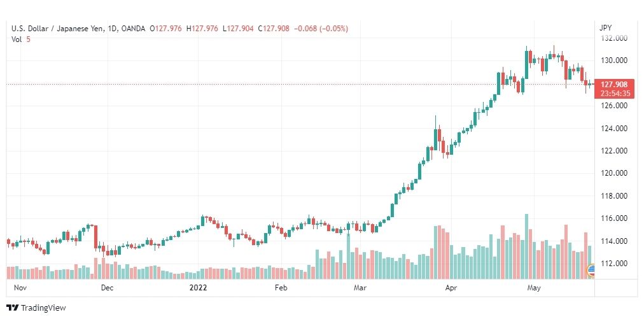Click the Dec label on time axis
Image resolution: width=644 pixels, height=319 pixels.
tap(107, 288)
